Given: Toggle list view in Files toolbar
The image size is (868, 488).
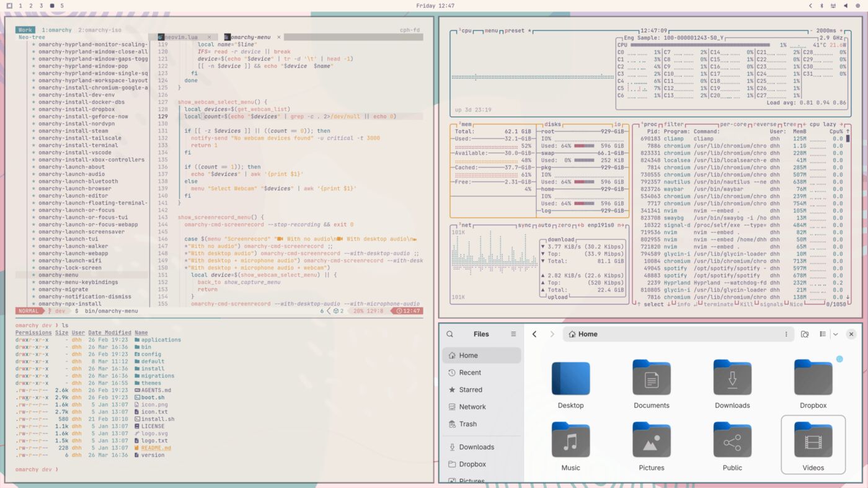Looking at the screenshot, I should click(x=823, y=334).
